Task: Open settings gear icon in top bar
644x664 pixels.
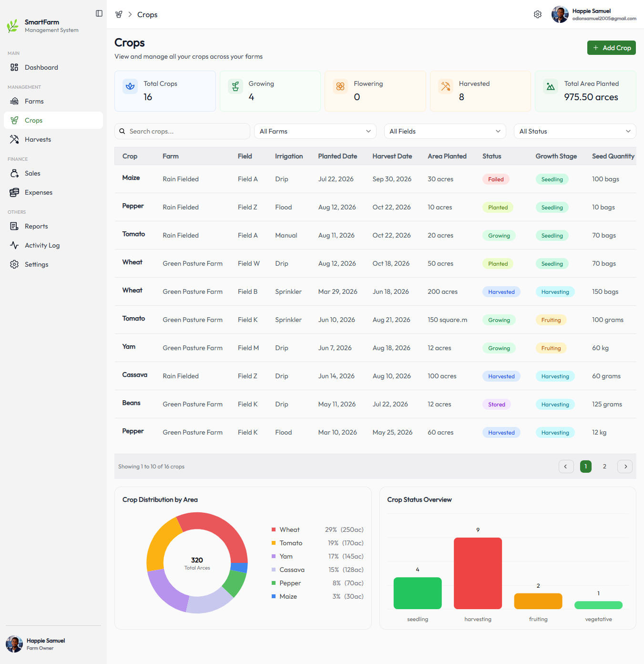Action: coord(538,14)
